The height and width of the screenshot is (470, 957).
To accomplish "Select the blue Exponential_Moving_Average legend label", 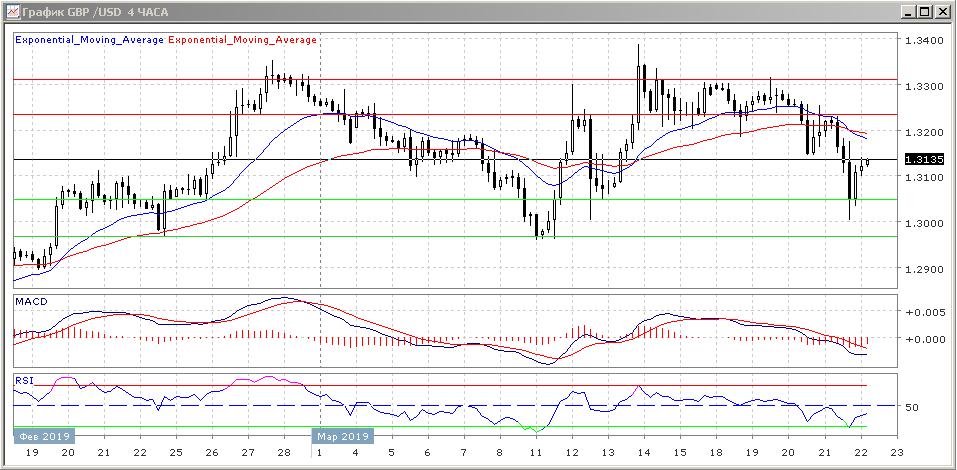I will 89,40.
